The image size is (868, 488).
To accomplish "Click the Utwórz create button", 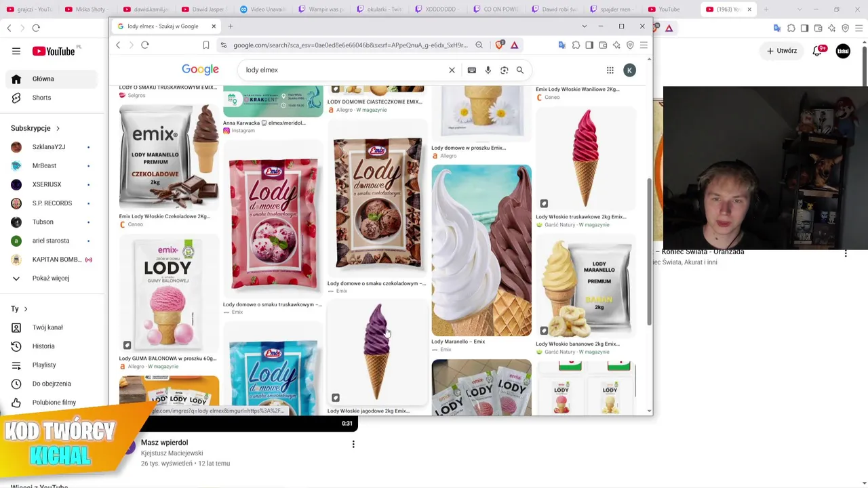I will click(782, 51).
